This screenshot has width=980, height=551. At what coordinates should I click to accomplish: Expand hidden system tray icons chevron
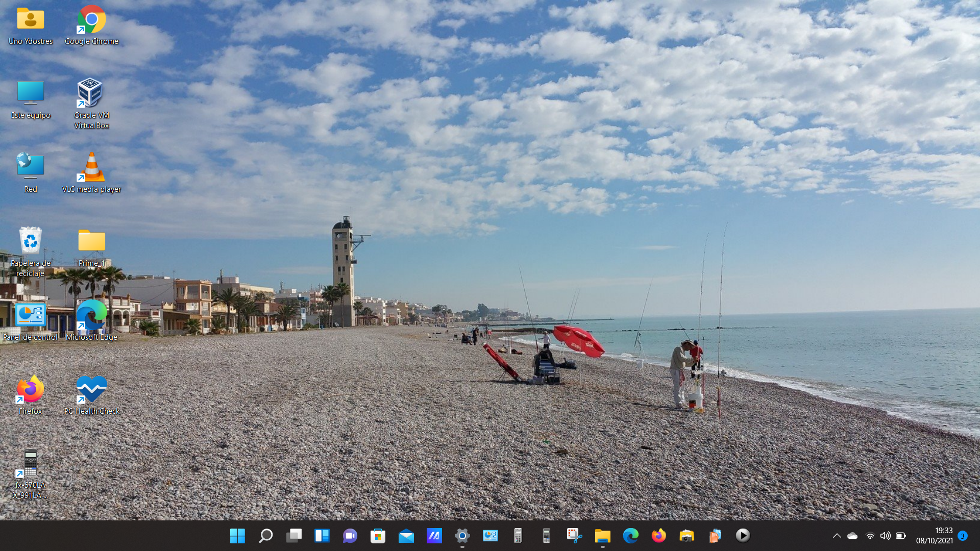click(x=837, y=536)
